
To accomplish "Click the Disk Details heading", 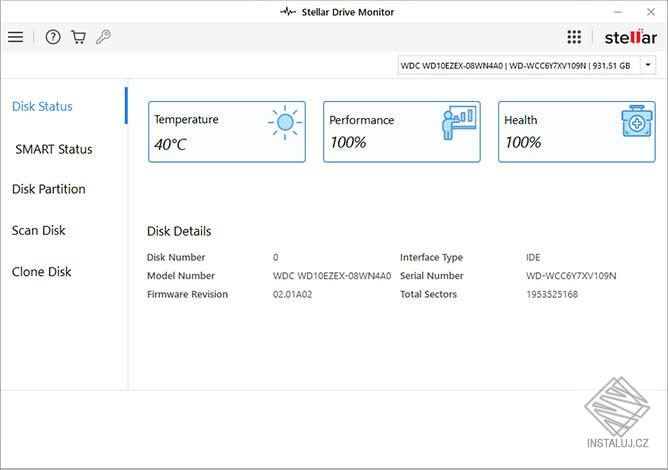I will (179, 231).
